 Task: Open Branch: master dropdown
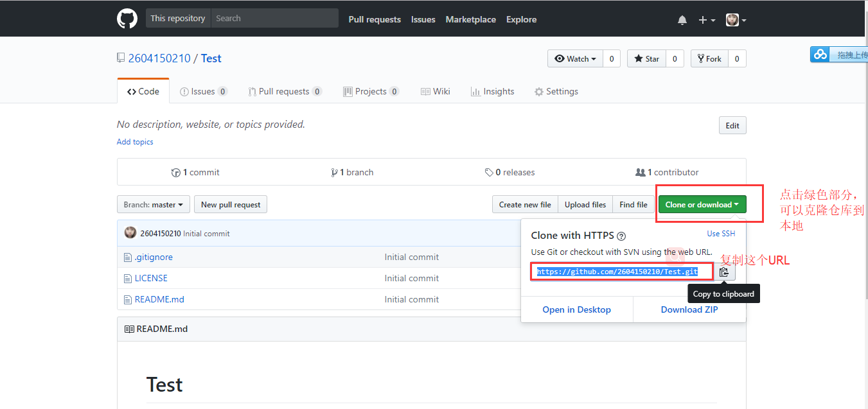[x=154, y=204]
